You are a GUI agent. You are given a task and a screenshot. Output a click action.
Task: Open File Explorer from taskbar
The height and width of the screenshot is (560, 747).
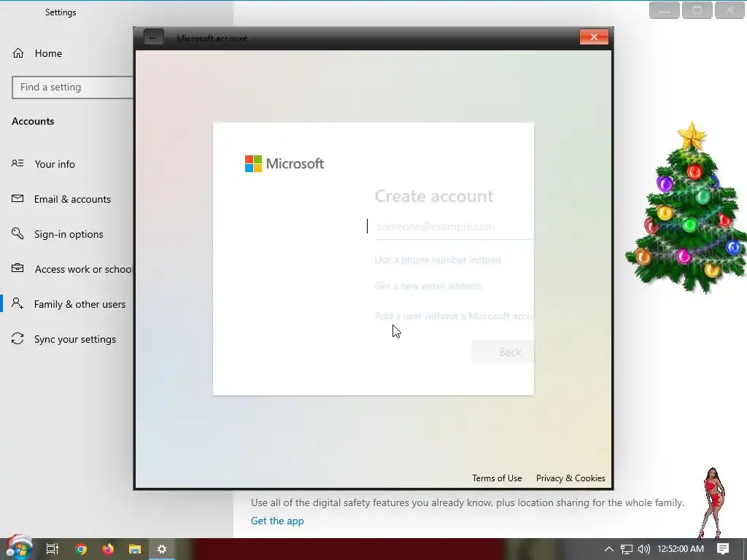(x=135, y=549)
